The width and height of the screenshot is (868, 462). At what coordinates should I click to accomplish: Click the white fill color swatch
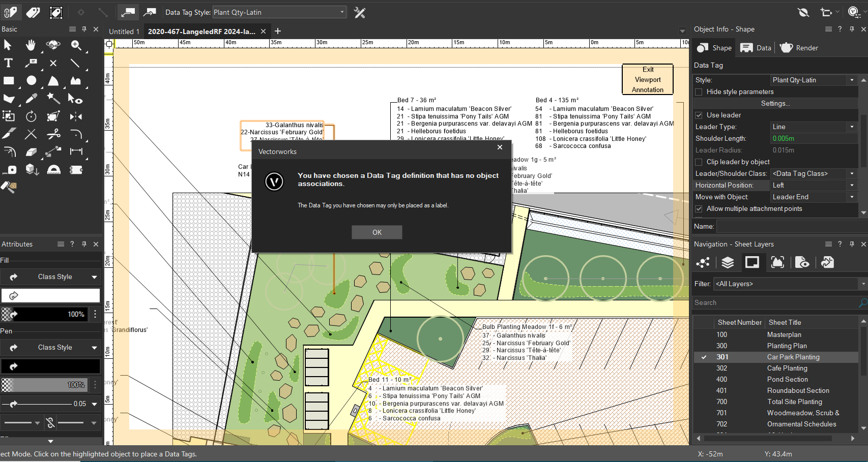[51, 295]
